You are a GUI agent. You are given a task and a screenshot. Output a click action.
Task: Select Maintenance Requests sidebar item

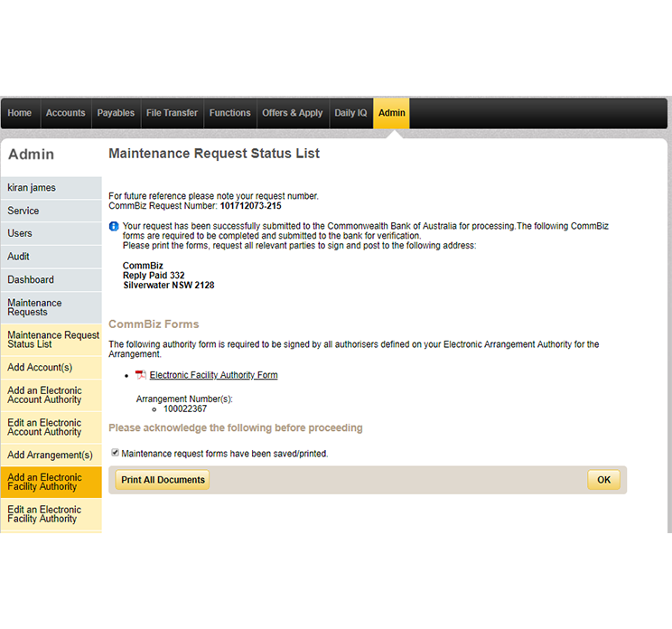[51, 307]
